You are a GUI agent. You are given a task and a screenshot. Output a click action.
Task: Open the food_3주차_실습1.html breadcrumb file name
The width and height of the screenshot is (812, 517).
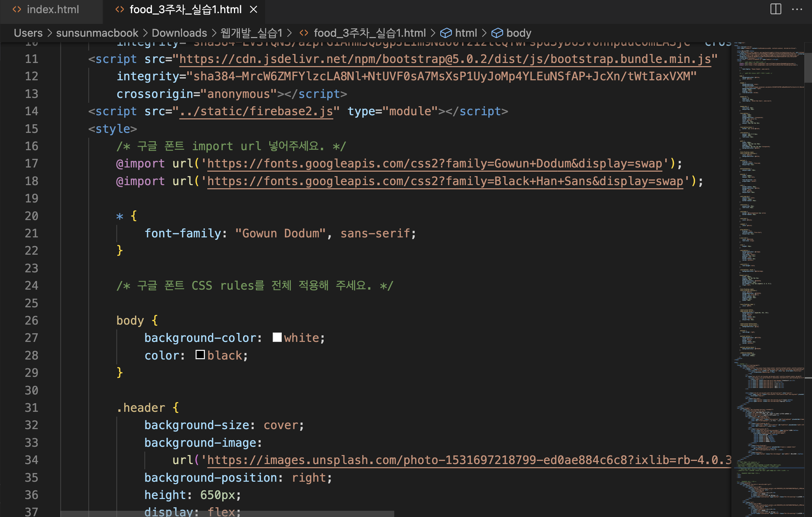click(x=370, y=33)
